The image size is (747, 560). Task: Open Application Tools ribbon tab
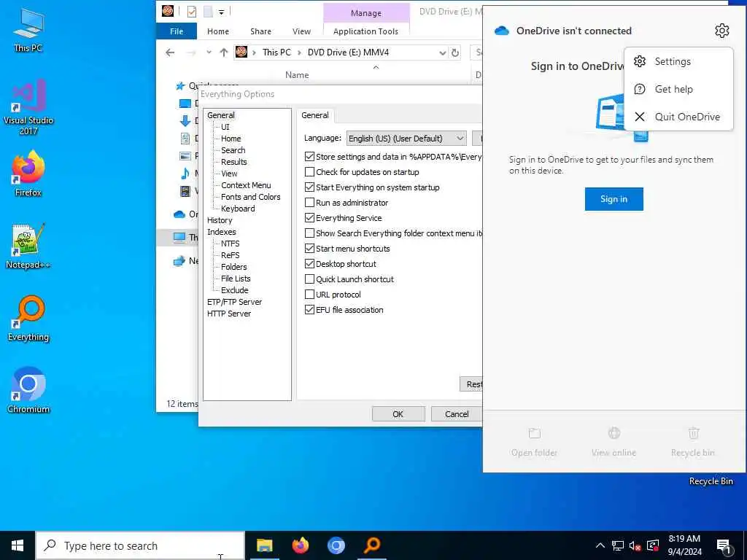pyautogui.click(x=366, y=31)
